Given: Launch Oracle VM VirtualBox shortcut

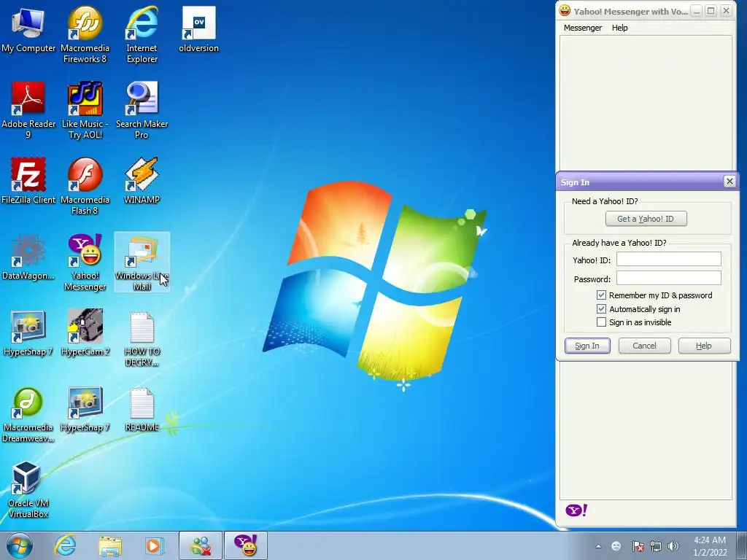Looking at the screenshot, I should (28, 489).
